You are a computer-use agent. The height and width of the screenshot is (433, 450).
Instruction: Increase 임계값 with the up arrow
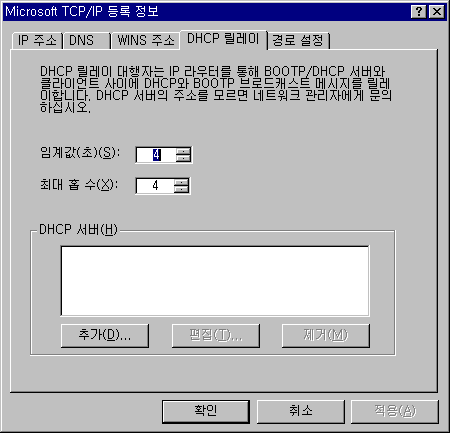183,151
